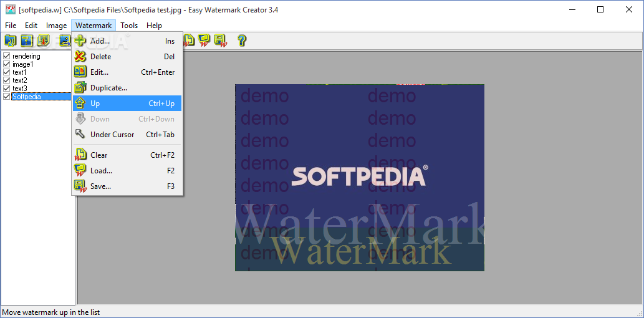Toggle the rendering checkbox
Viewport: 644px width, 318px height.
(7, 56)
